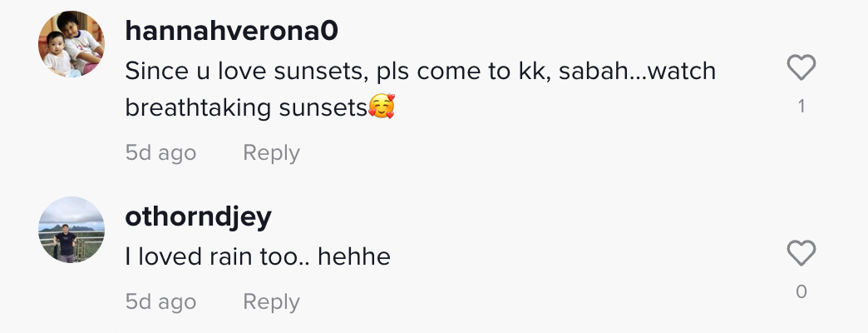Click the hannahverona0 username
868x333 pixels.
pos(231,31)
